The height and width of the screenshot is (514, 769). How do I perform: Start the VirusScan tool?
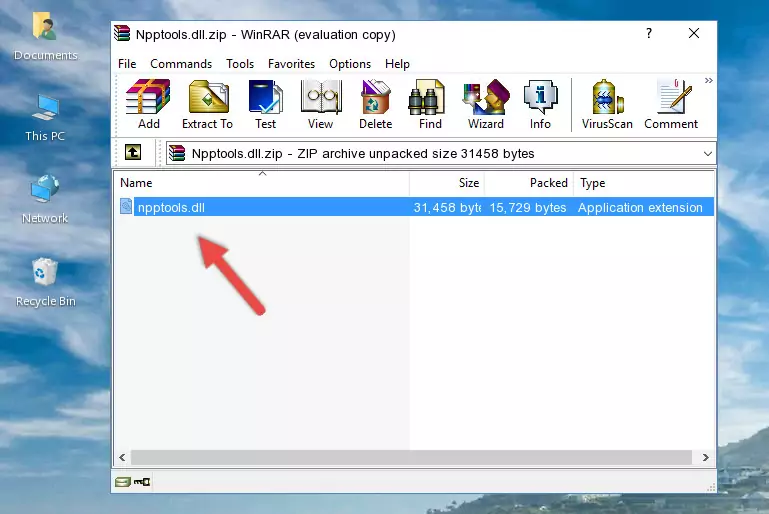click(x=607, y=104)
